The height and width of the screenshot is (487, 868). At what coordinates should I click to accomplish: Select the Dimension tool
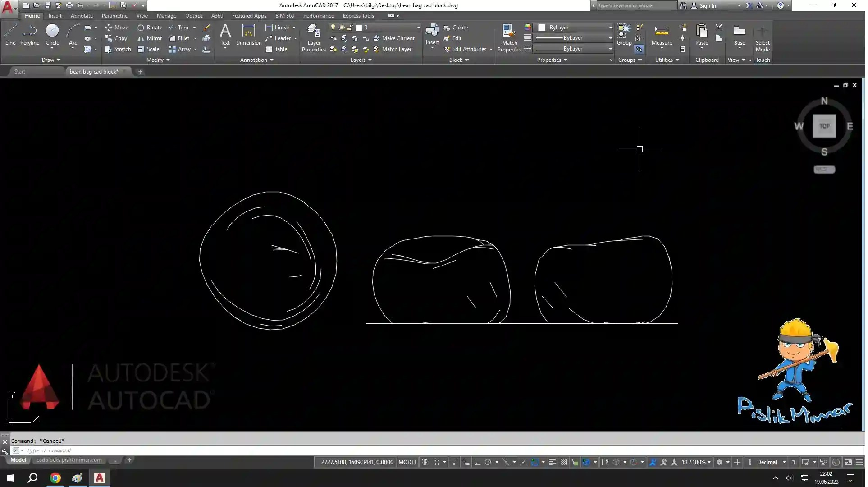tap(248, 34)
